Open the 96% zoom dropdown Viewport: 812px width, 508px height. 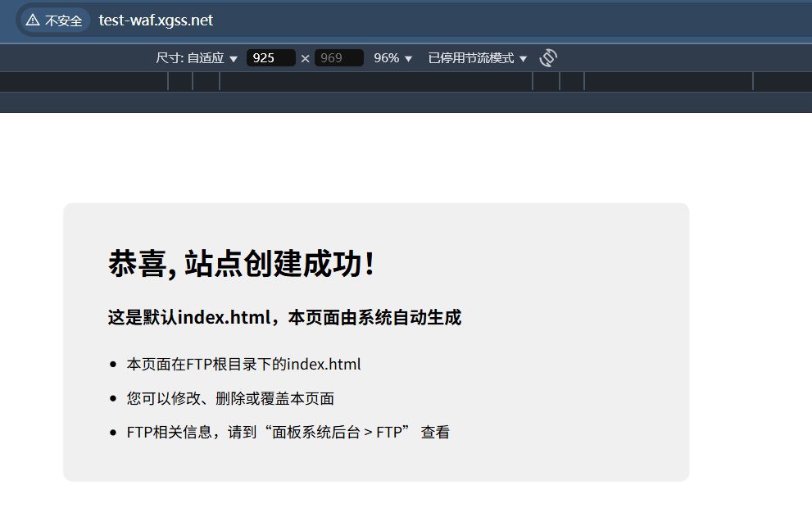coord(392,58)
